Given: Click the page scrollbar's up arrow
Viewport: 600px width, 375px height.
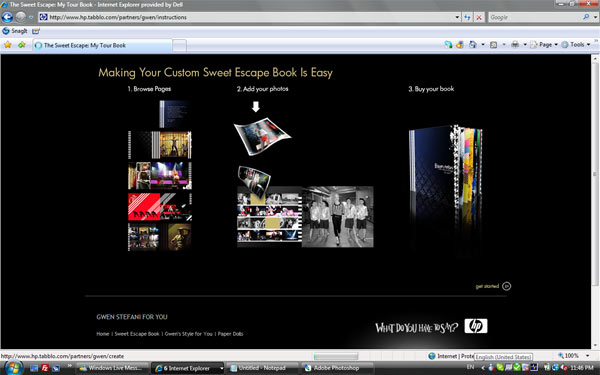Looking at the screenshot, I should [595, 58].
